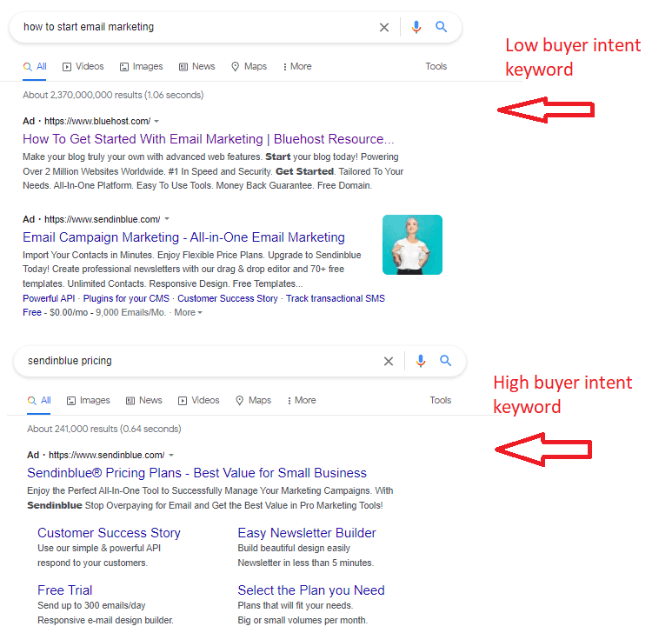This screenshot has height=633, width=672.
Task: Open Videos tab in sendinblue pricing results
Action: [x=199, y=400]
